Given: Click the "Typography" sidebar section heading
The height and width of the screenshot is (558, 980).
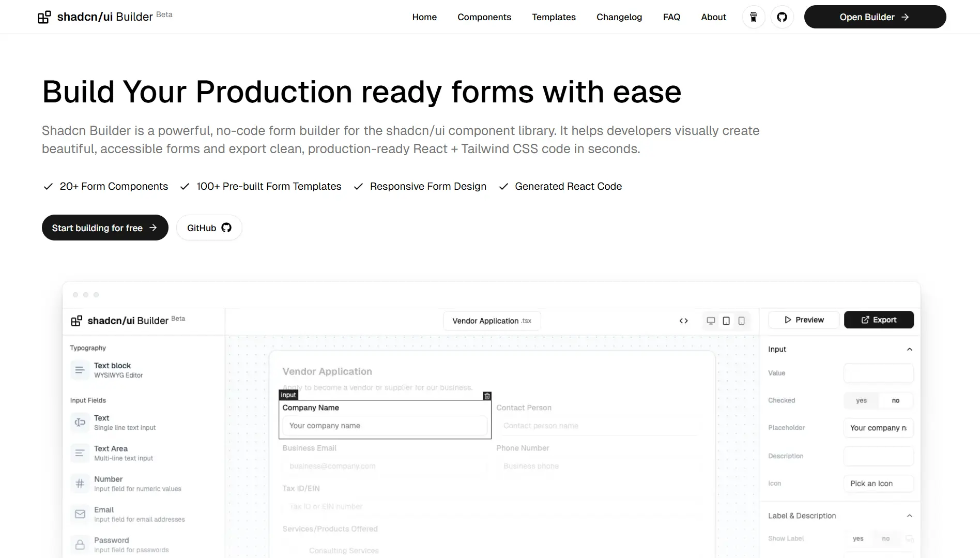Looking at the screenshot, I should [88, 348].
